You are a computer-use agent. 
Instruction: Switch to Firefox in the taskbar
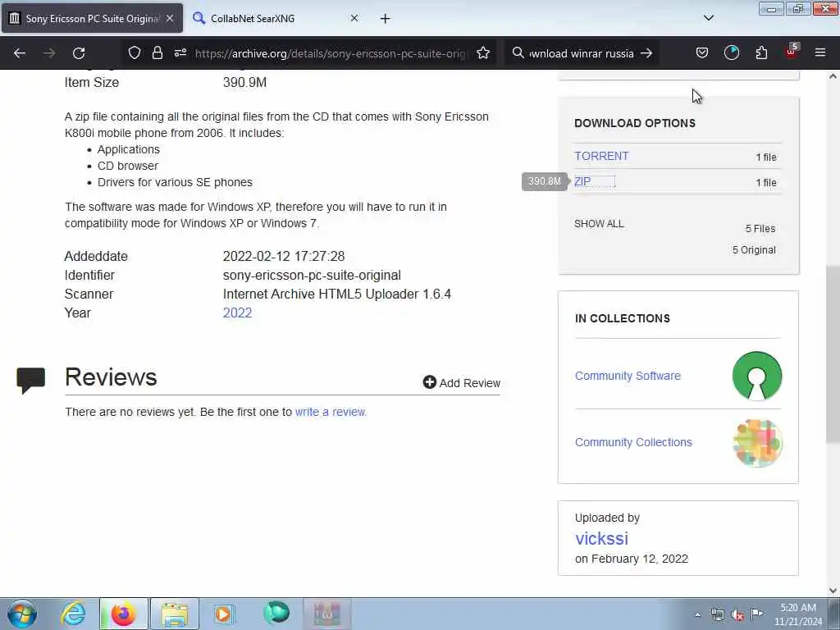(123, 614)
